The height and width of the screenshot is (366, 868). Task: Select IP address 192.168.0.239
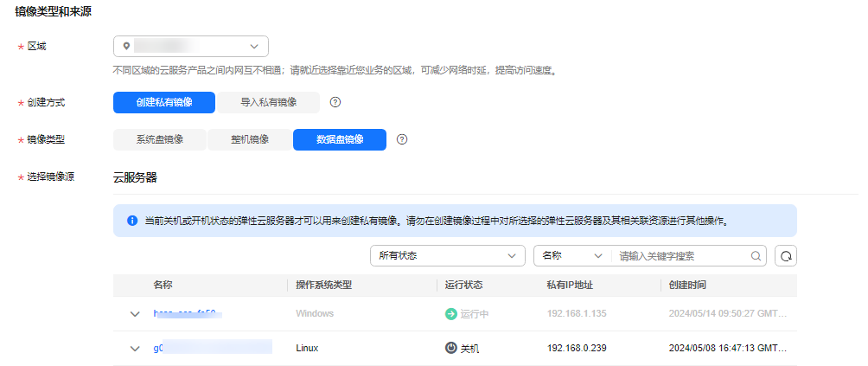tap(577, 349)
